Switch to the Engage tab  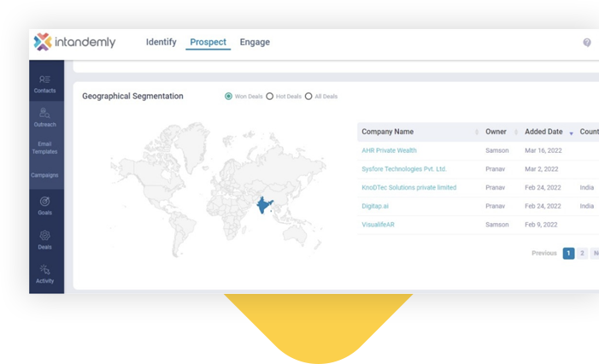click(x=255, y=42)
